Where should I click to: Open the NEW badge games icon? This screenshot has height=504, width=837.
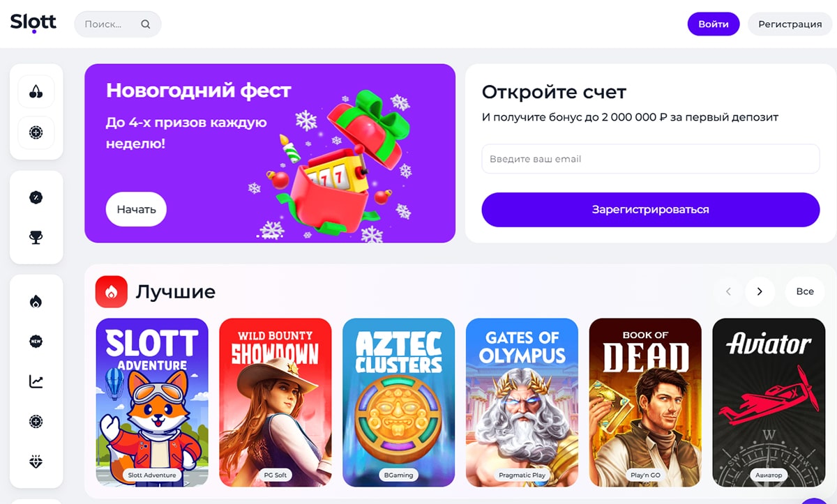click(x=36, y=342)
